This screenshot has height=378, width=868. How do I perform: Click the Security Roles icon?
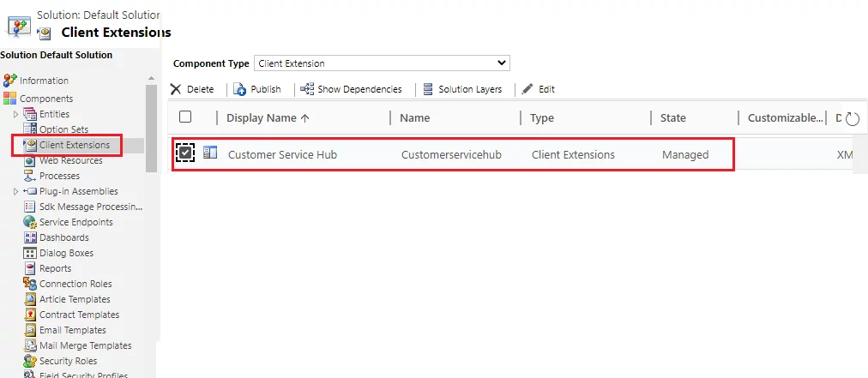30,362
